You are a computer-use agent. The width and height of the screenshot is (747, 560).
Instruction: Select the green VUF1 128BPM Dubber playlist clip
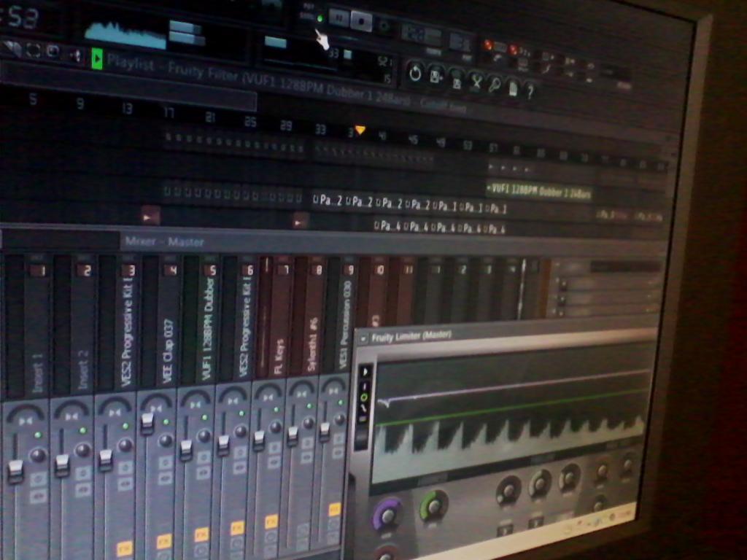click(x=539, y=190)
